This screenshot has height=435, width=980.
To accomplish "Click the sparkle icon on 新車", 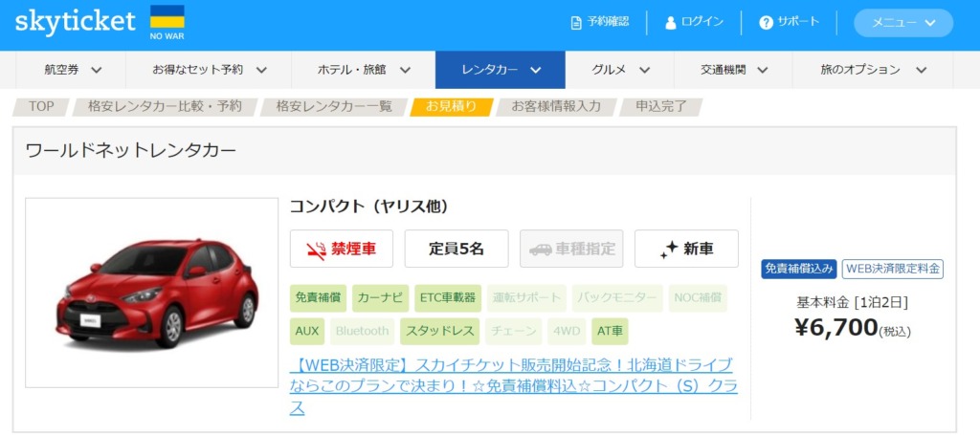I will click(669, 249).
